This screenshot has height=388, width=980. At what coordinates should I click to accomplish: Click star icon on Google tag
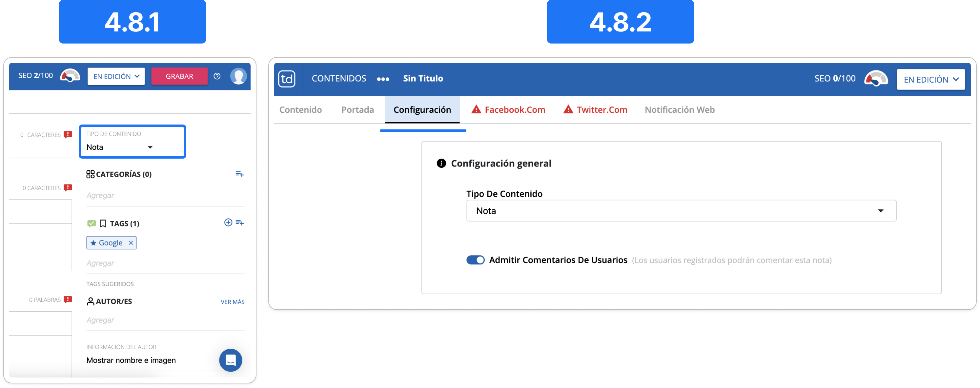[x=93, y=243]
